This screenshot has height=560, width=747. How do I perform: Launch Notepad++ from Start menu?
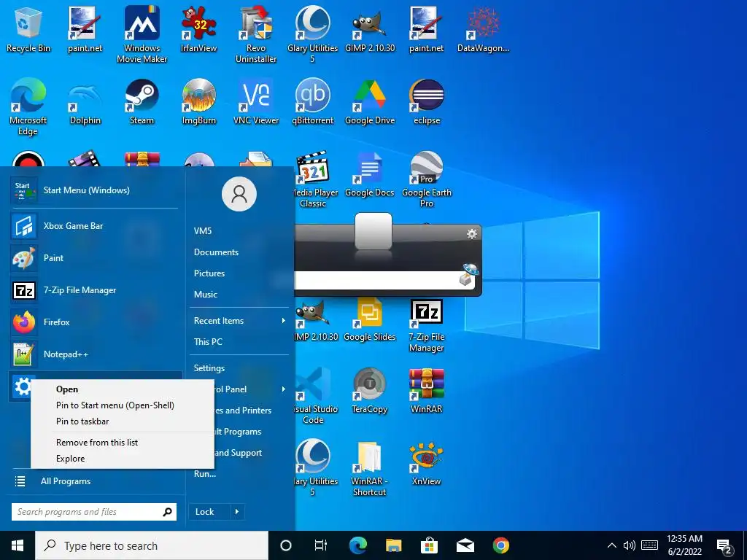tap(96, 354)
